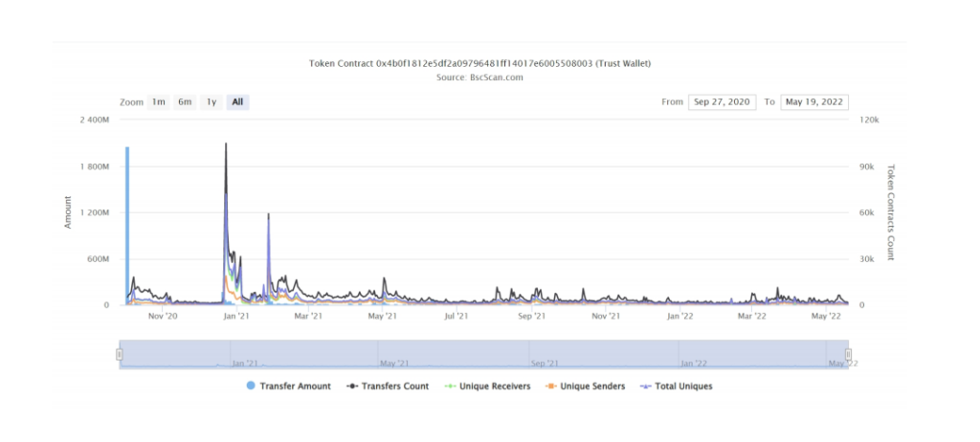This screenshot has height=442, width=980.
Task: Click Source: BscScan.com subtitle
Action: 480,77
